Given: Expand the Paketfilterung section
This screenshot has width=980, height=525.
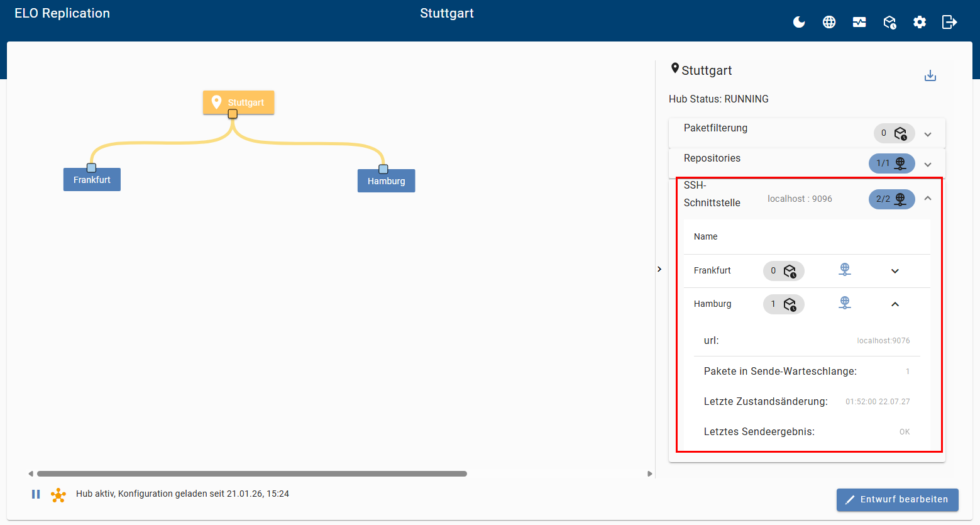Looking at the screenshot, I should pyautogui.click(x=927, y=133).
